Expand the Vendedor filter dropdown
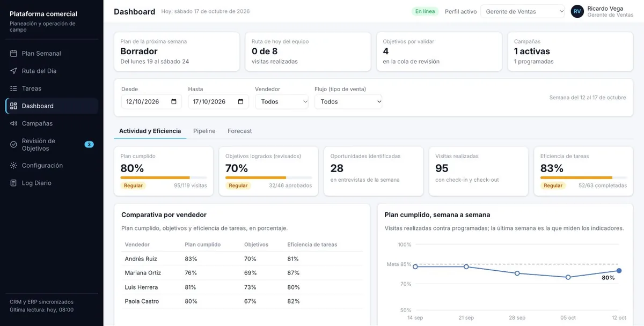 [282, 101]
